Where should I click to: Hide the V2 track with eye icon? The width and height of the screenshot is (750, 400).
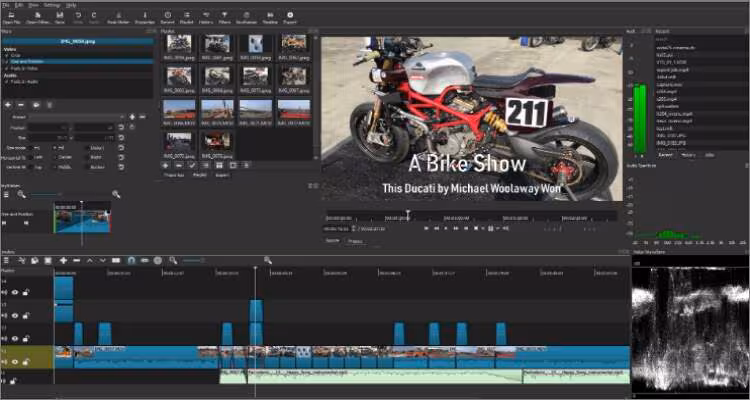click(x=15, y=339)
